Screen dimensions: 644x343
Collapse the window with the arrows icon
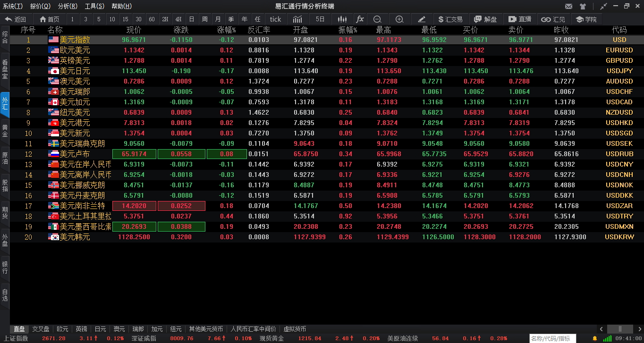coord(603,7)
